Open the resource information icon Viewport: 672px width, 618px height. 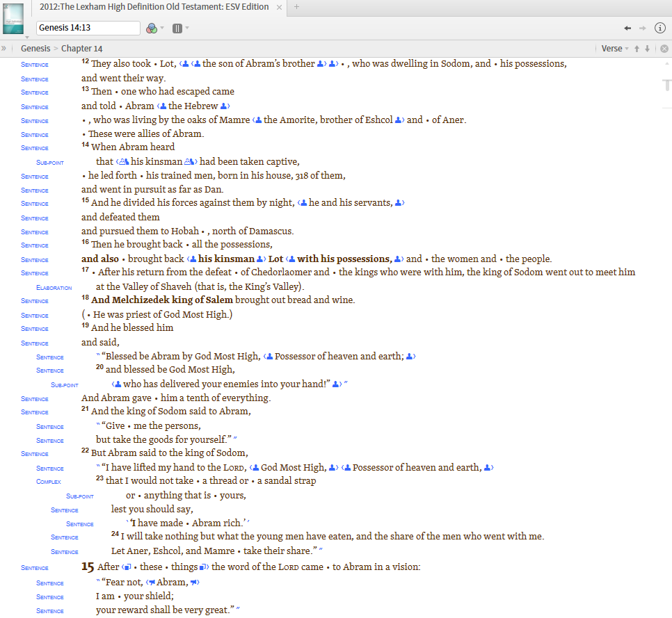tap(660, 28)
